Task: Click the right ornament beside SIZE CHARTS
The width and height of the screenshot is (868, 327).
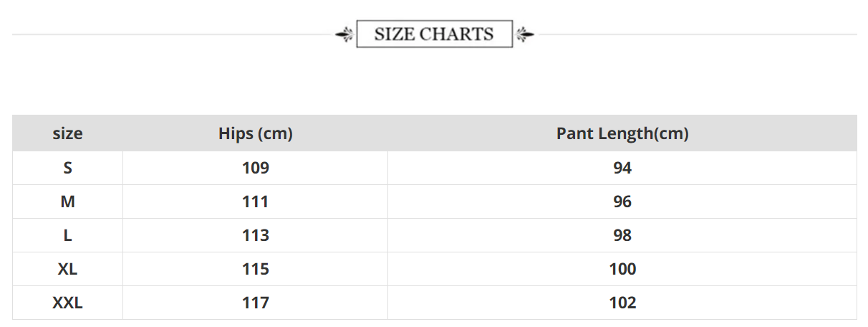Action: [x=525, y=34]
